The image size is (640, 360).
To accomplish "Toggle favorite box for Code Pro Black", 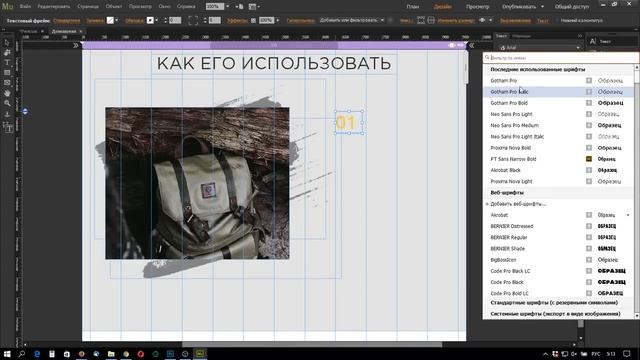I will pos(589,282).
